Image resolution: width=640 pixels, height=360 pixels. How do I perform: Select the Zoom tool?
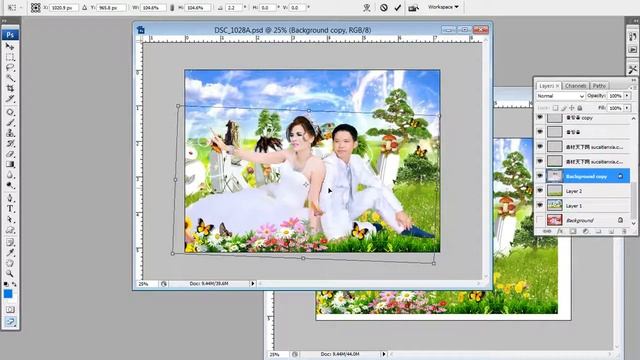(x=10, y=273)
